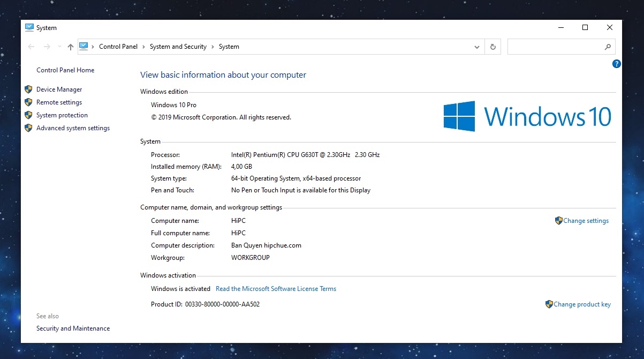Expand chevron after Control Panel breadcrumb
Screen dimensions: 644x359
(x=143, y=47)
